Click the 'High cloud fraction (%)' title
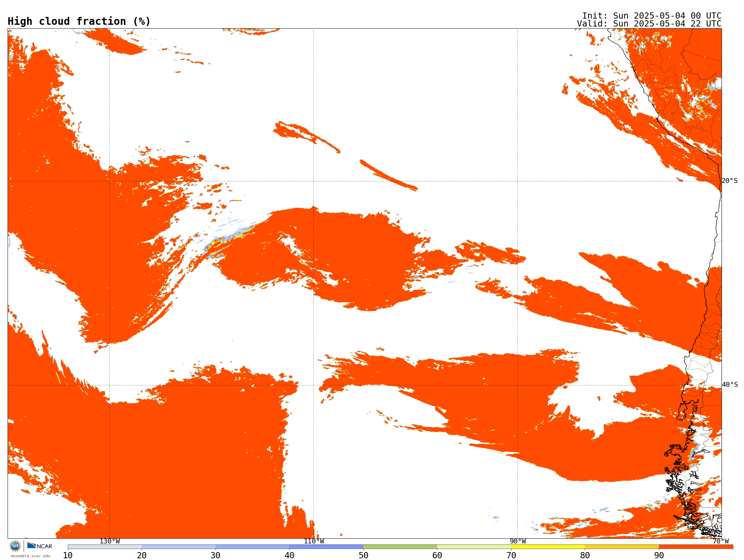Image resolution: width=744 pixels, height=560 pixels. (79, 21)
